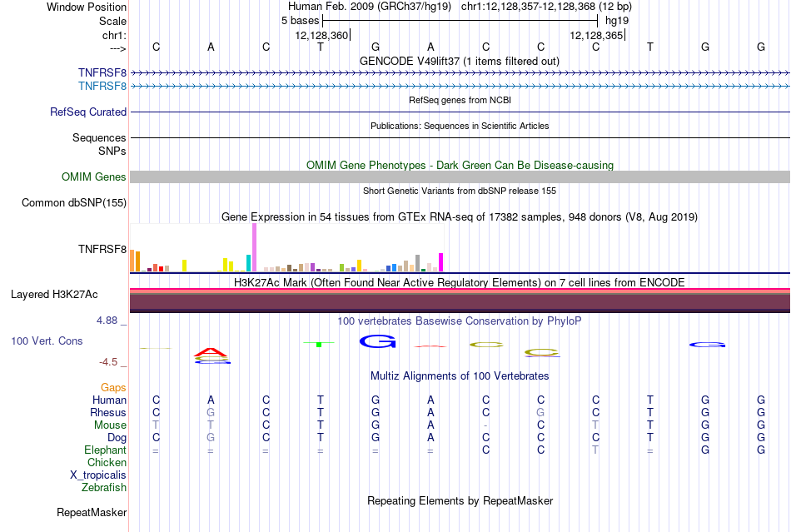The width and height of the screenshot is (791, 532).
Task: Click the Chicken species label
Action: (x=107, y=462)
